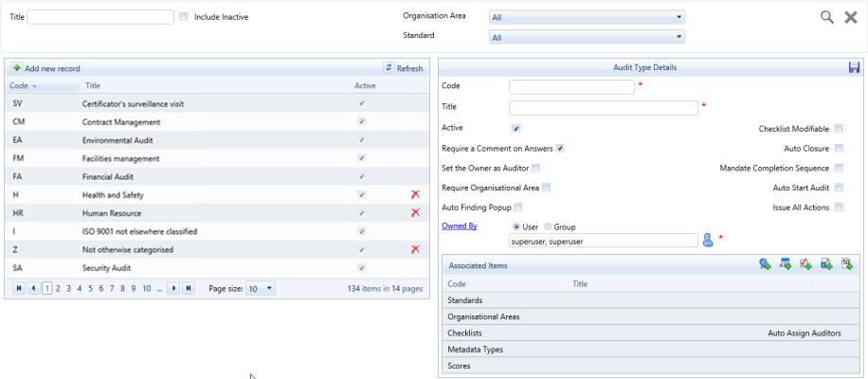Click the search magnifier icon
The height and width of the screenshot is (379, 868).
[x=827, y=17]
